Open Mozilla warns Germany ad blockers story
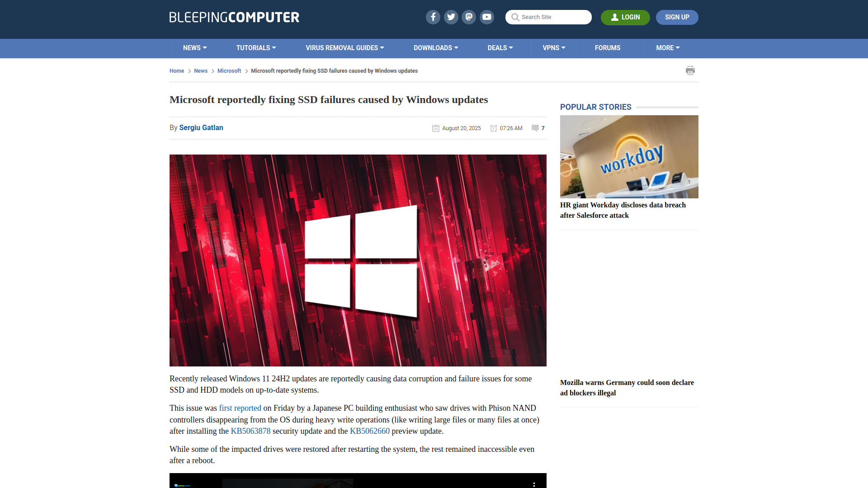 pyautogui.click(x=627, y=388)
